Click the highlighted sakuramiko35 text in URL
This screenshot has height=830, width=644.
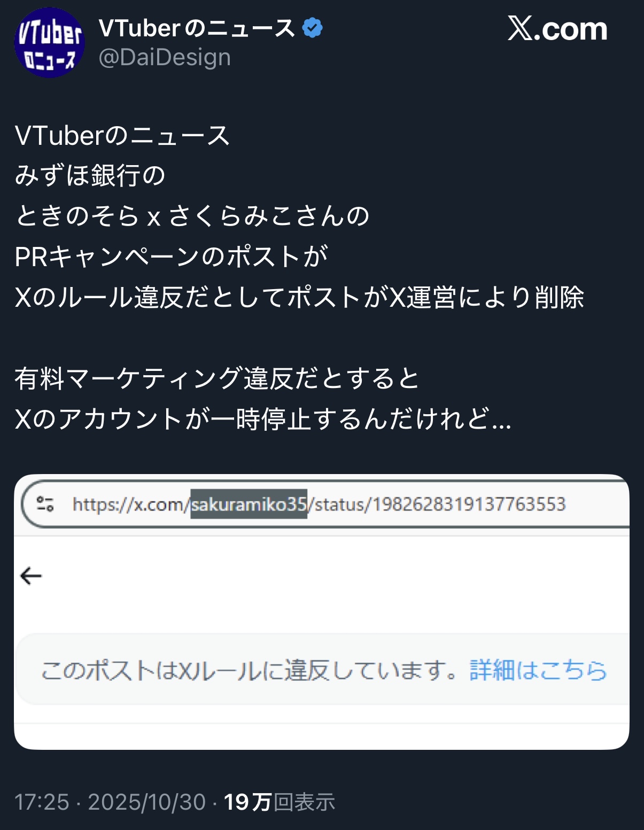tap(249, 504)
